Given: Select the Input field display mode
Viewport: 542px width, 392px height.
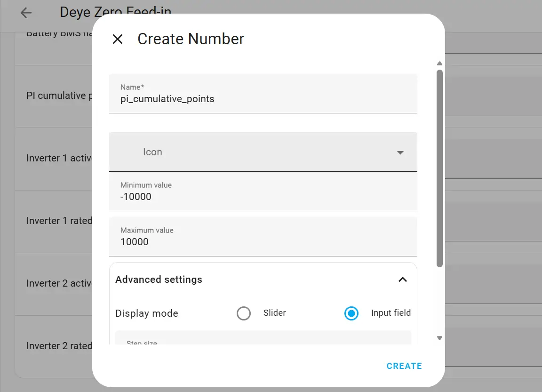Looking at the screenshot, I should click(351, 313).
